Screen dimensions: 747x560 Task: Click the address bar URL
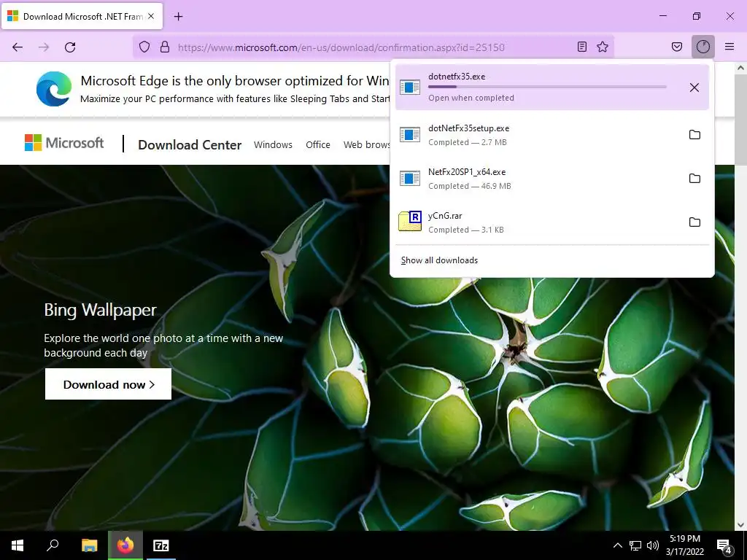pyautogui.click(x=341, y=47)
